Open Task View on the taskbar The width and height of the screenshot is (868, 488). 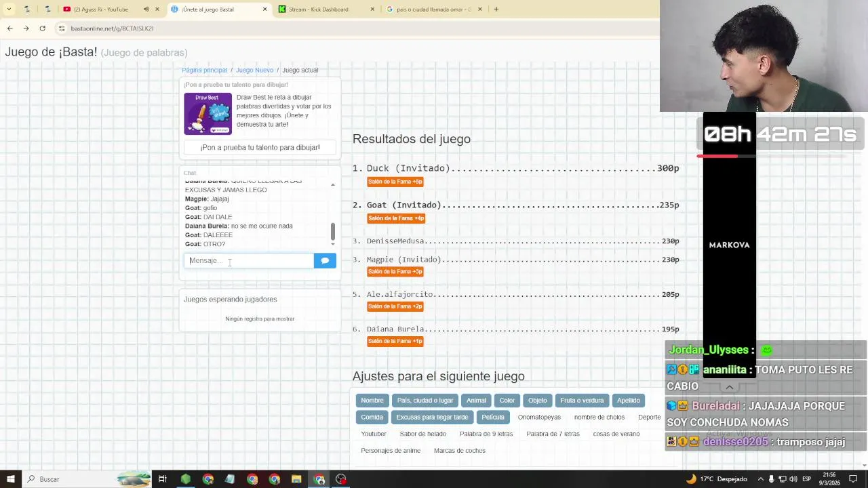point(163,479)
